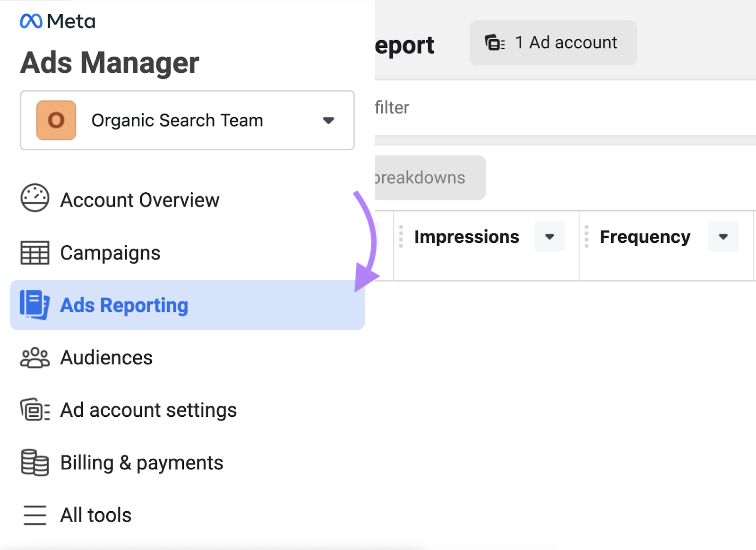Select the Ads Reporting menu entry
The image size is (756, 550).
123,305
